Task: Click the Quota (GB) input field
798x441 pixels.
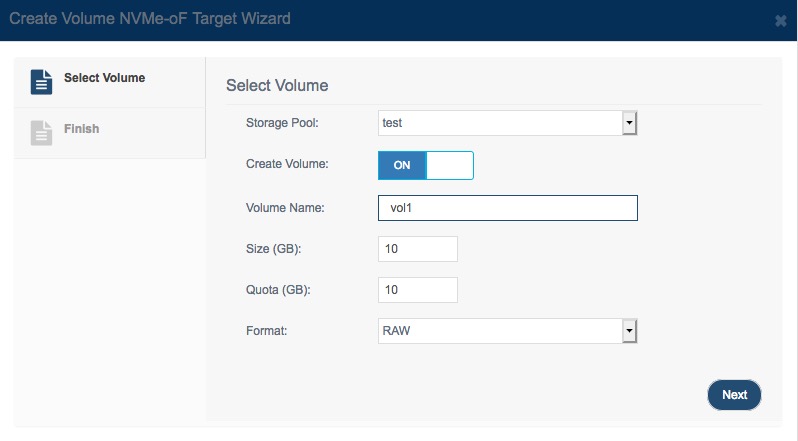Action: click(418, 290)
